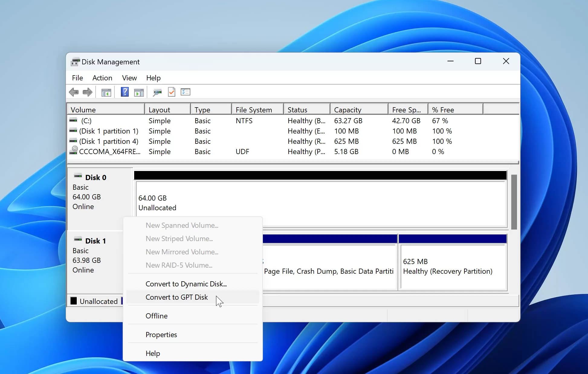Screen dimensions: 588x374
Task: Click Offline in the context menu
Action: 157,316
